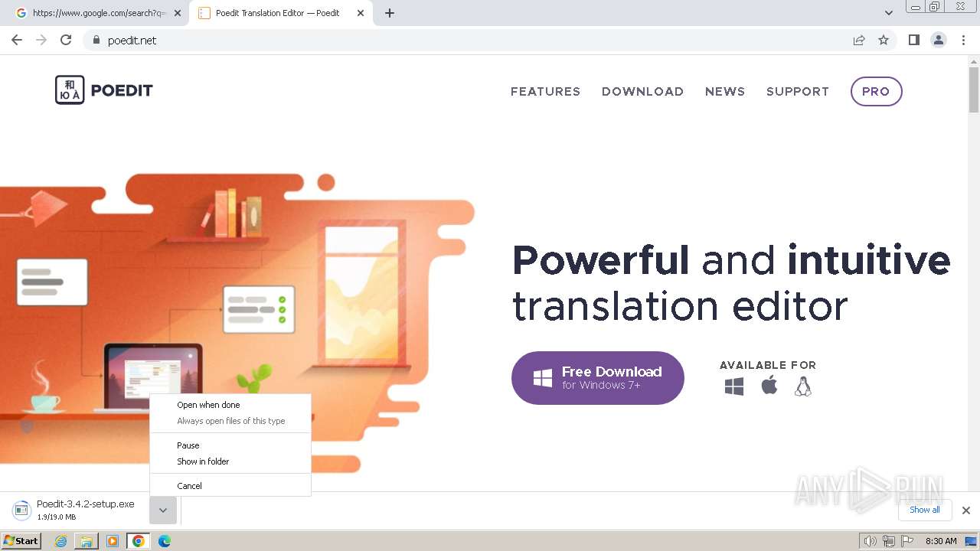
Task: Toggle the Chrome side panel
Action: pos(913,40)
